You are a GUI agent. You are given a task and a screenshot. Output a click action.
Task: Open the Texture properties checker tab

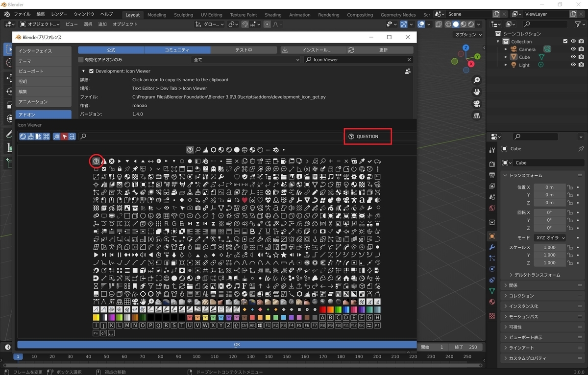pyautogui.click(x=492, y=316)
